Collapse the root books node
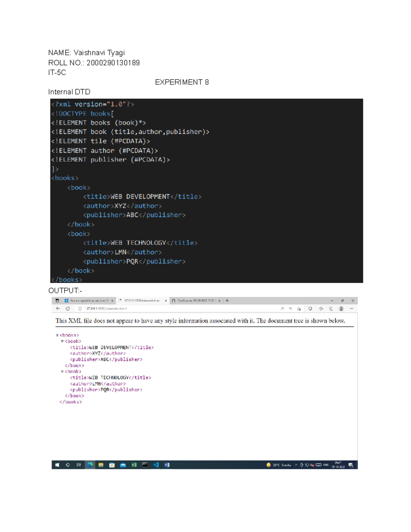This screenshot has width=411, height=532. tap(57, 335)
